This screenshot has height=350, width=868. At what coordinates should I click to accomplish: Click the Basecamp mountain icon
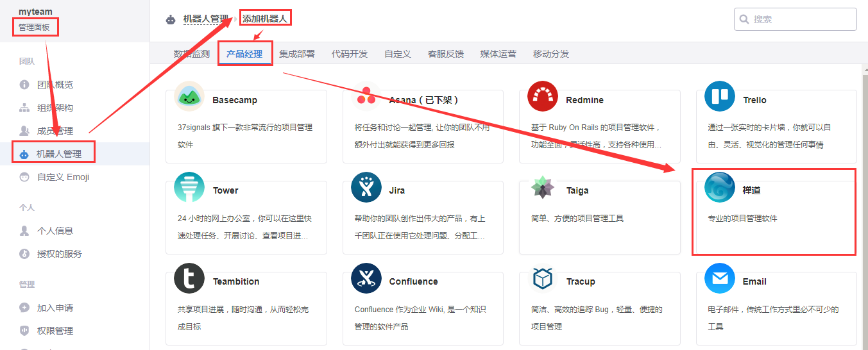pyautogui.click(x=189, y=97)
